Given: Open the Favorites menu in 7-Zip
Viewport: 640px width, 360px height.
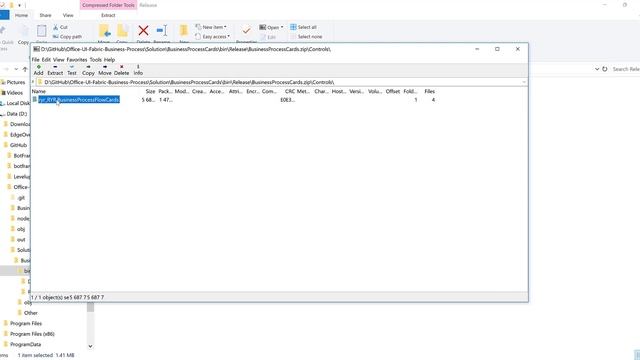Looking at the screenshot, I should 77,60.
